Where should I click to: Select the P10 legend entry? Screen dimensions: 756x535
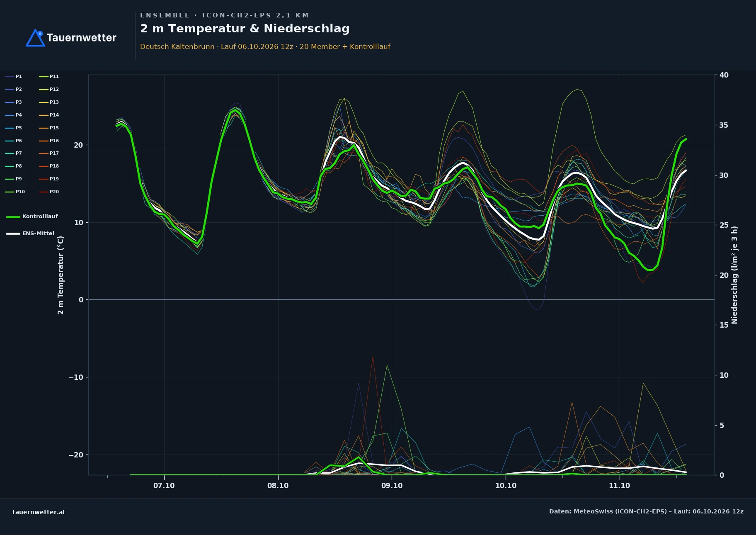tap(15, 192)
